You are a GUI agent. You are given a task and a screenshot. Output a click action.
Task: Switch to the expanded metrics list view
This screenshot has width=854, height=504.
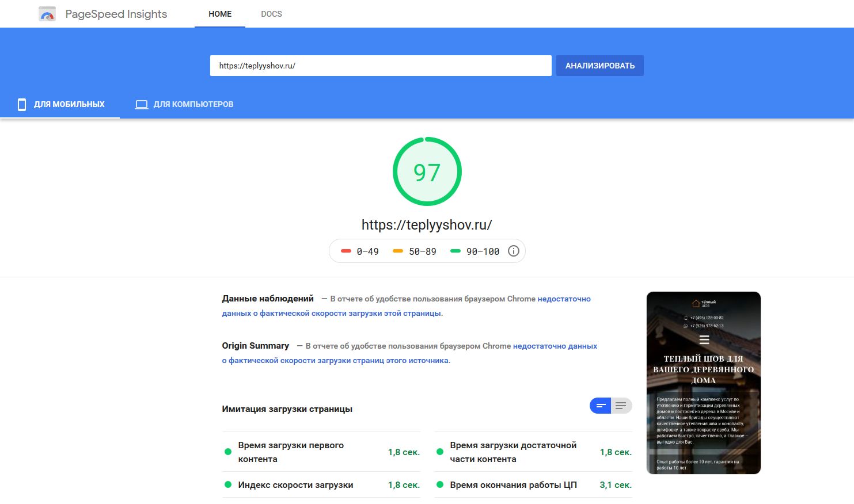[x=621, y=406]
